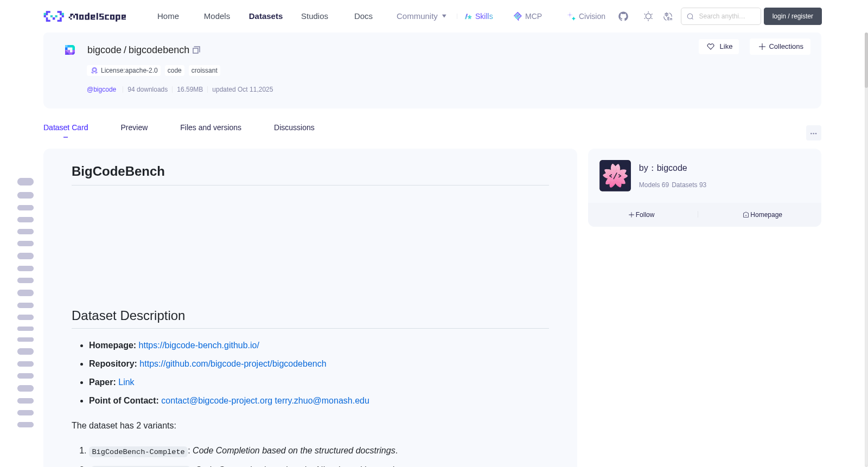The height and width of the screenshot is (467, 868).
Task: Click the BigCodeBench heading
Action: pos(118,171)
